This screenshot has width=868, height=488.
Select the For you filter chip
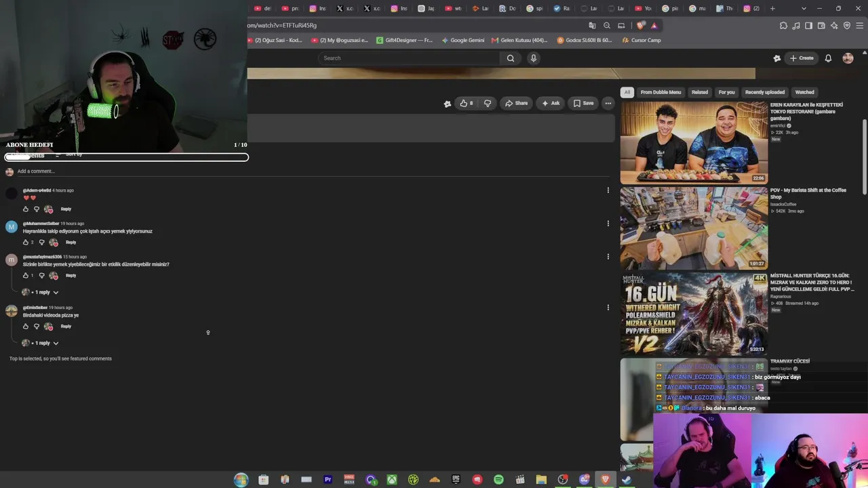(726, 92)
